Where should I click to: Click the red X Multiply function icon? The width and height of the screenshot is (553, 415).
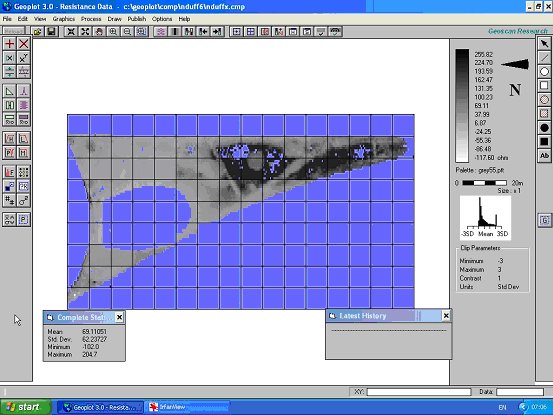coord(24,44)
